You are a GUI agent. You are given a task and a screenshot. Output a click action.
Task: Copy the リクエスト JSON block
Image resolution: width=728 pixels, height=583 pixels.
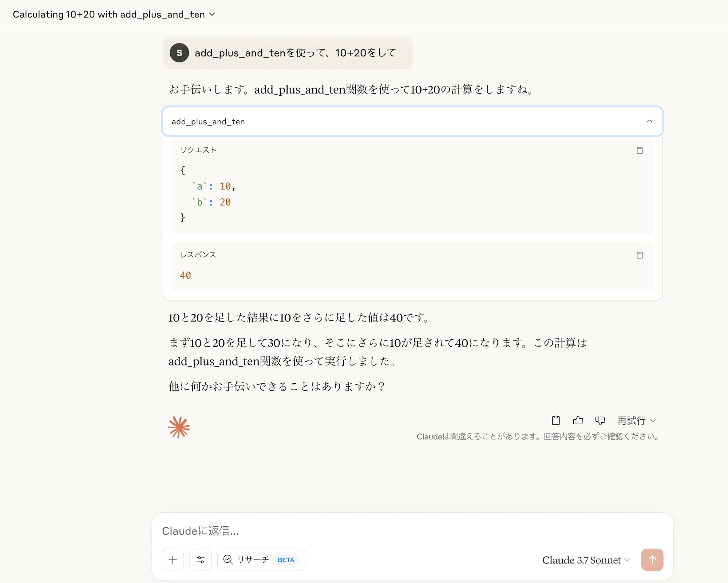pyautogui.click(x=640, y=150)
